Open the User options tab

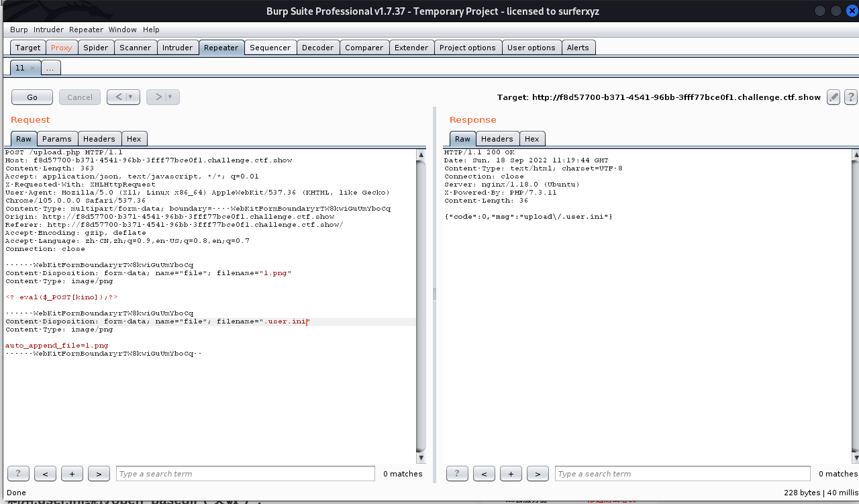point(532,48)
